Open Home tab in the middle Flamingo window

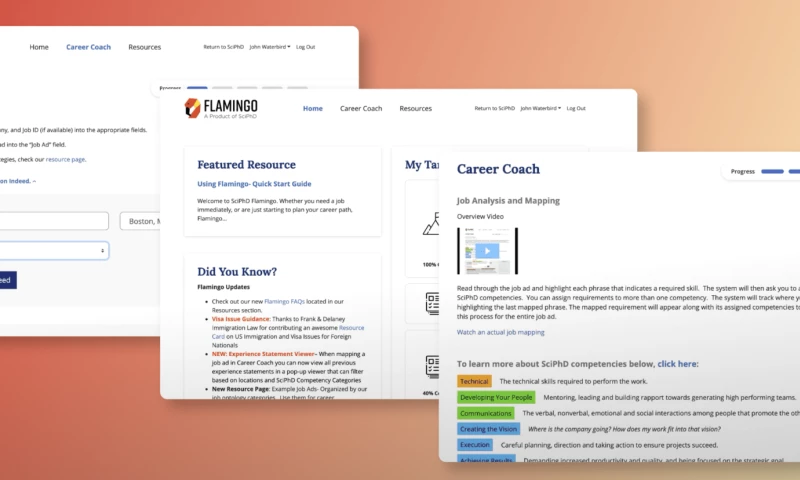point(313,108)
